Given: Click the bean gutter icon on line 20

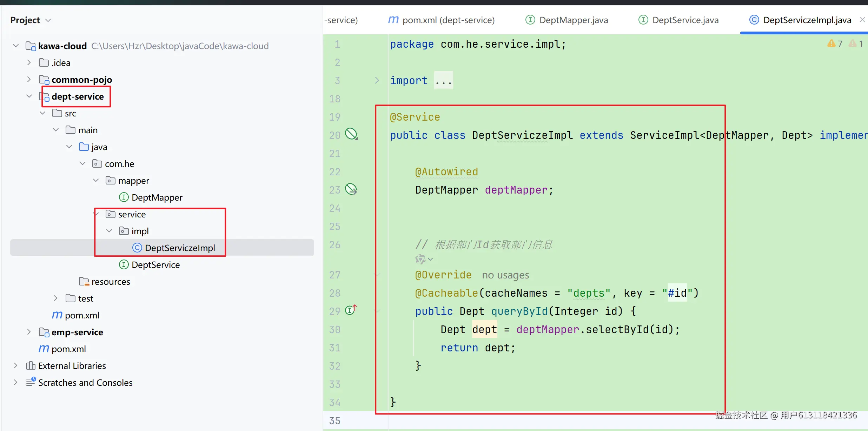Looking at the screenshot, I should click(x=351, y=134).
